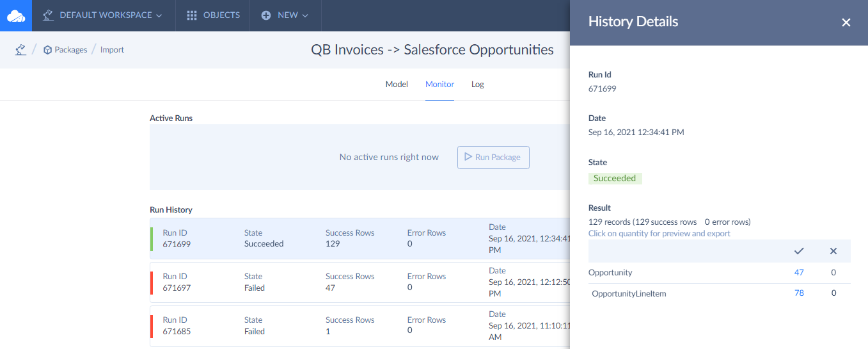Click Run Id value 671699 in details

coord(603,88)
